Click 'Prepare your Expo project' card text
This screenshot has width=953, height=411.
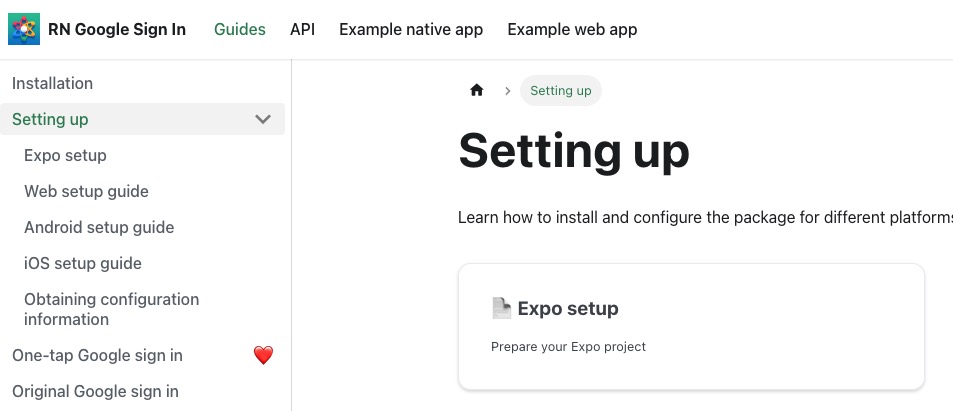(x=568, y=347)
